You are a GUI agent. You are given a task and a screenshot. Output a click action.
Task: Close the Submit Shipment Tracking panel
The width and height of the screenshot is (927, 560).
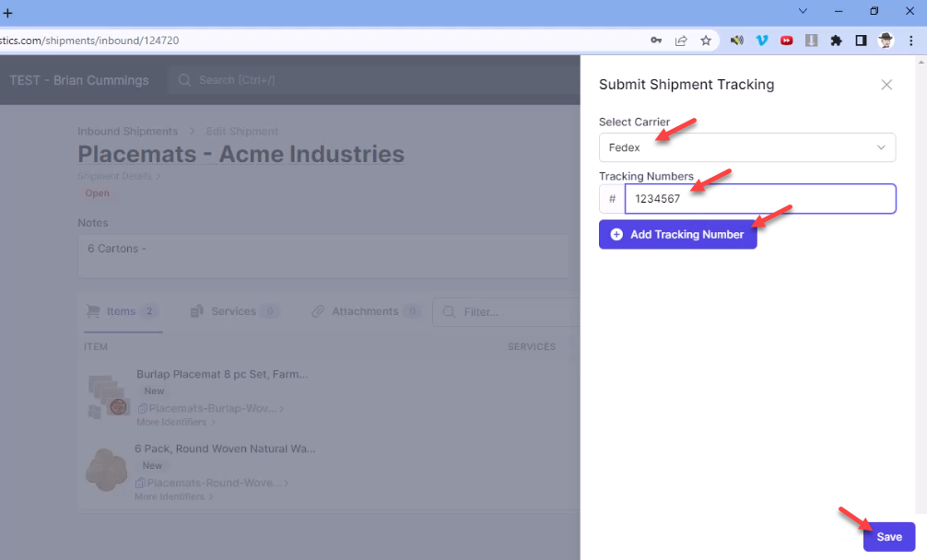tap(886, 85)
